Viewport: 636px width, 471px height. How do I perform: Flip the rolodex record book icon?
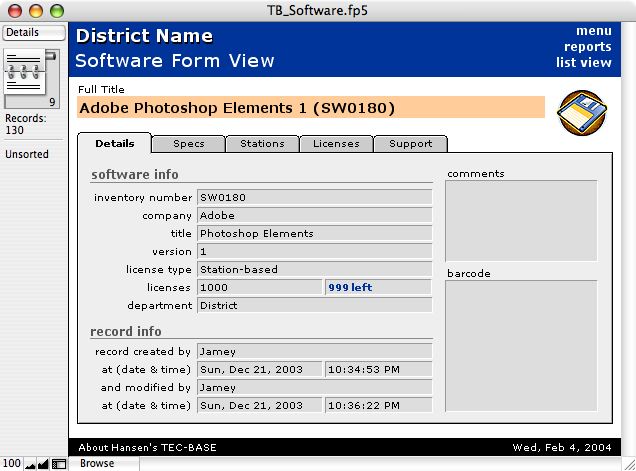click(x=24, y=72)
